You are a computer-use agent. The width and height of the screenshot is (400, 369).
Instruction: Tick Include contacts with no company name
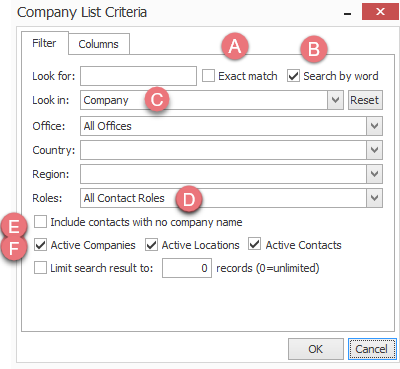coord(40,222)
